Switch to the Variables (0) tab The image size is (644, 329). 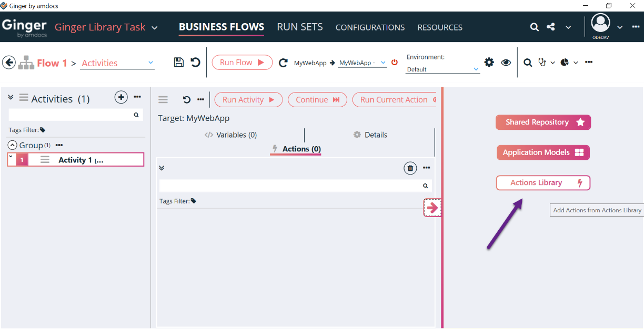click(x=231, y=135)
